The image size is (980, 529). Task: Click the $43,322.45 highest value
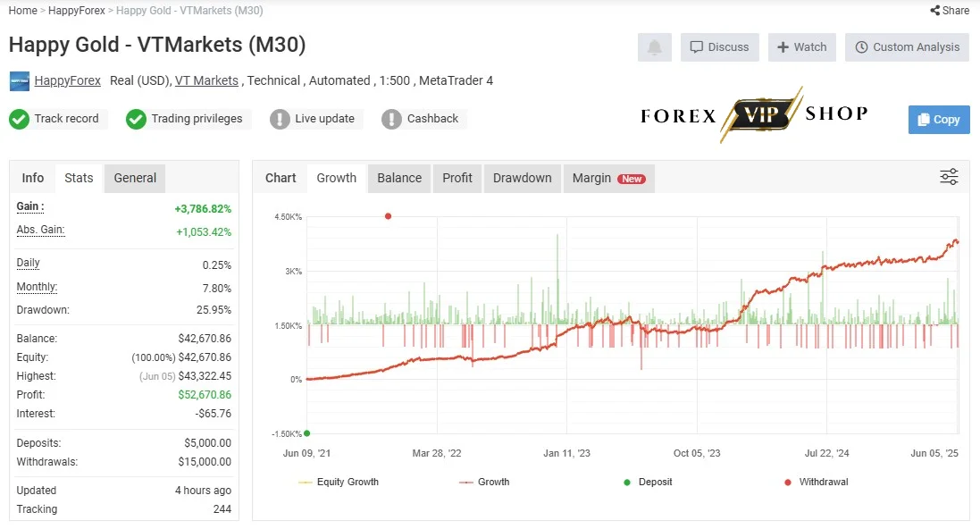click(205, 376)
